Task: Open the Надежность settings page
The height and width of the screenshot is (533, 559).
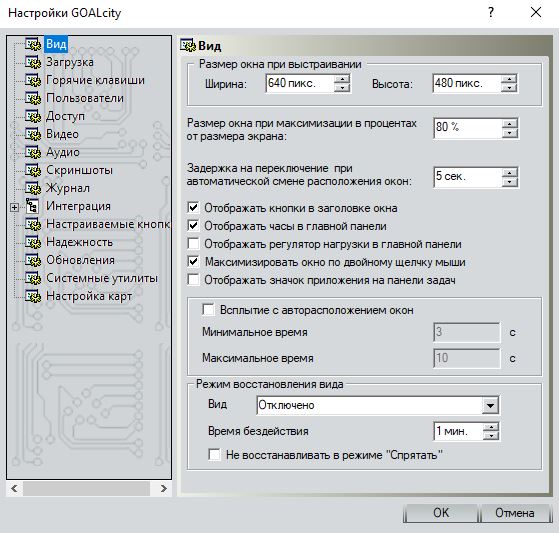Action: coord(80,242)
